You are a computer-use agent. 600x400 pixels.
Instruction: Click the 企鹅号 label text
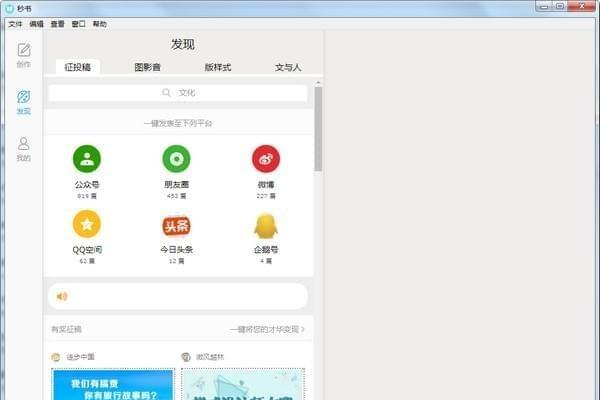point(266,250)
